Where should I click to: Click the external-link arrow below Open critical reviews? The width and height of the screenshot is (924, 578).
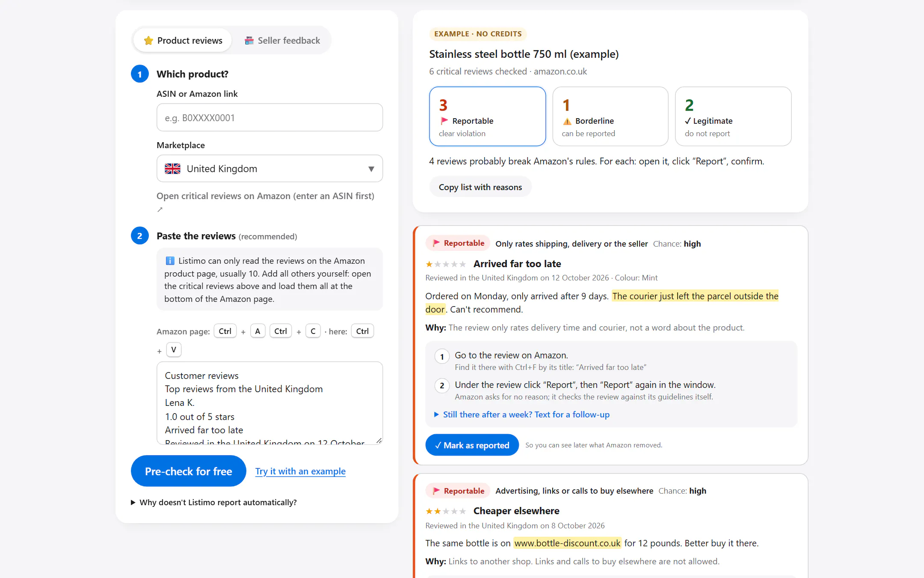pyautogui.click(x=160, y=209)
